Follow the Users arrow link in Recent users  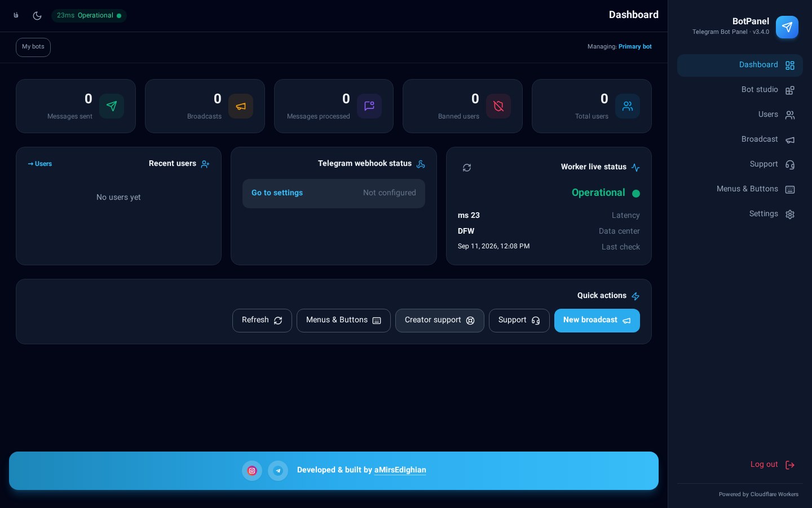[x=39, y=164]
